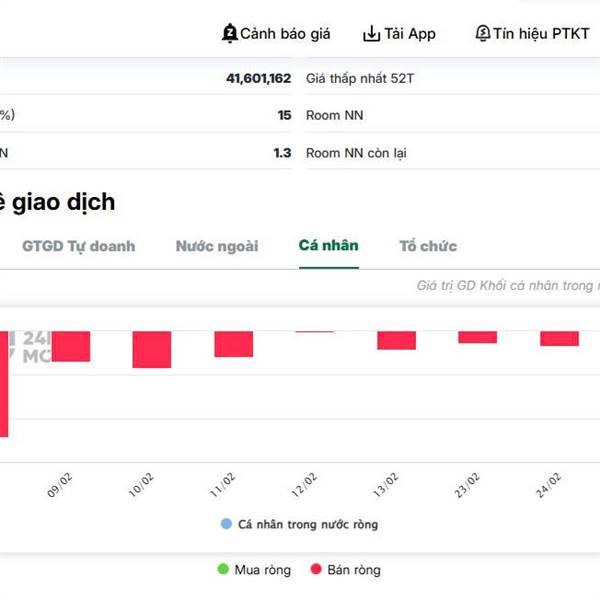Click the download app icon
The height and width of the screenshot is (600, 600).
coord(371,34)
